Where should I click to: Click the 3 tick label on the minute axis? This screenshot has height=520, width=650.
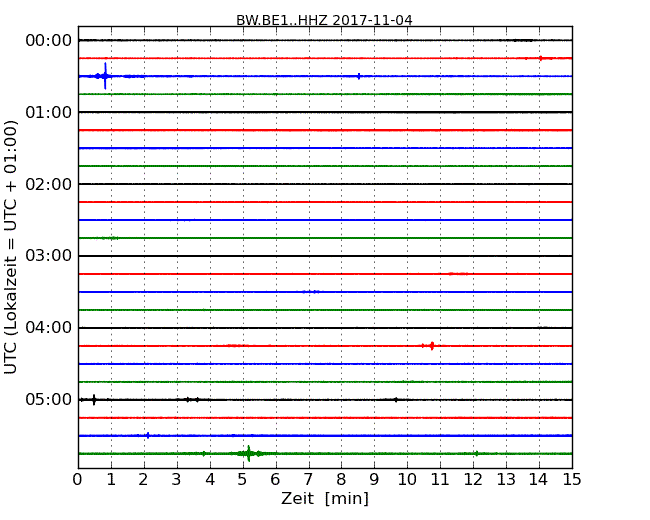(x=177, y=480)
